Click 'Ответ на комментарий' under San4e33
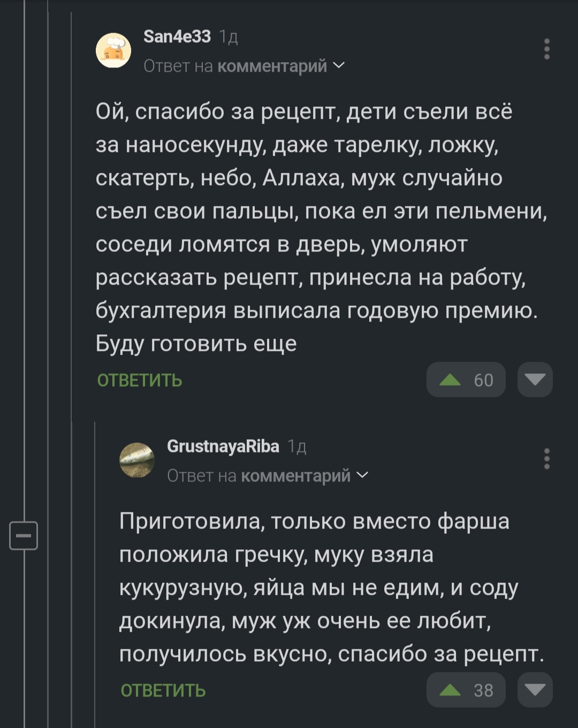The height and width of the screenshot is (728, 578). point(235,66)
